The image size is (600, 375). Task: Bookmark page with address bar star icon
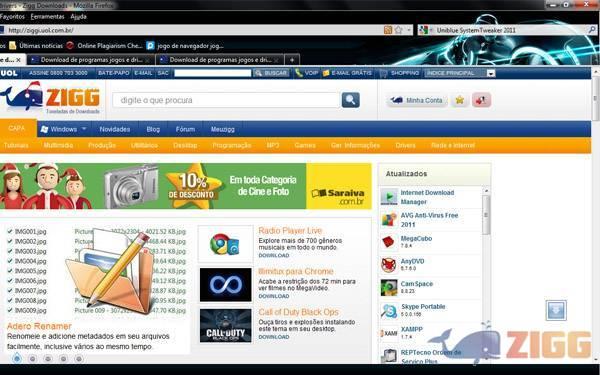pyautogui.click(x=399, y=30)
